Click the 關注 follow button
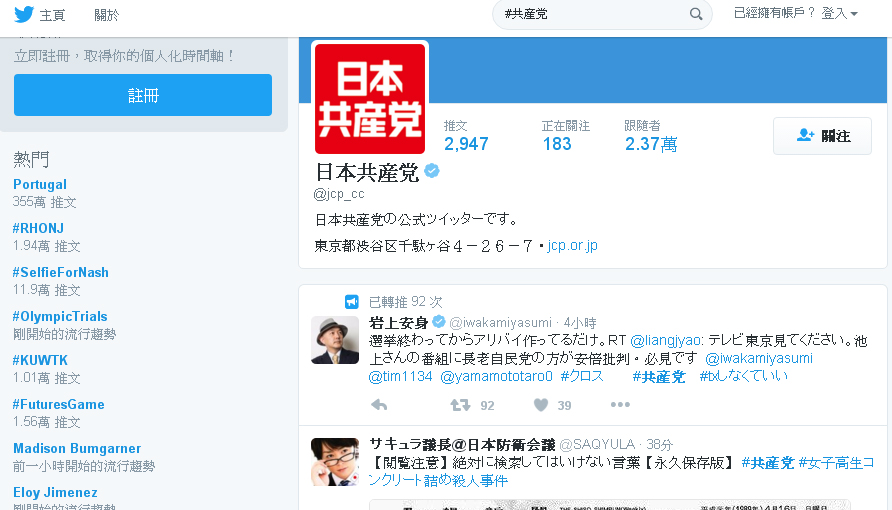Viewport: 892px width, 510px height. click(822, 136)
